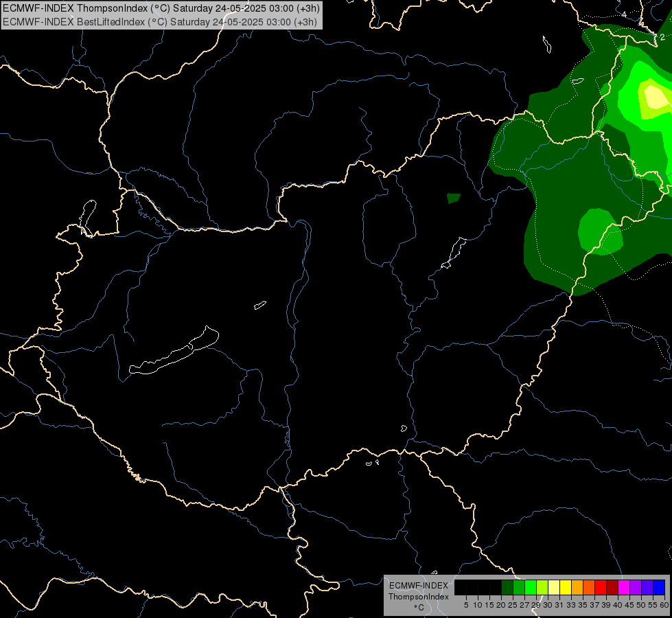672x618 pixels.
Task: Click the legend tick value '20'
Action: click(x=501, y=605)
